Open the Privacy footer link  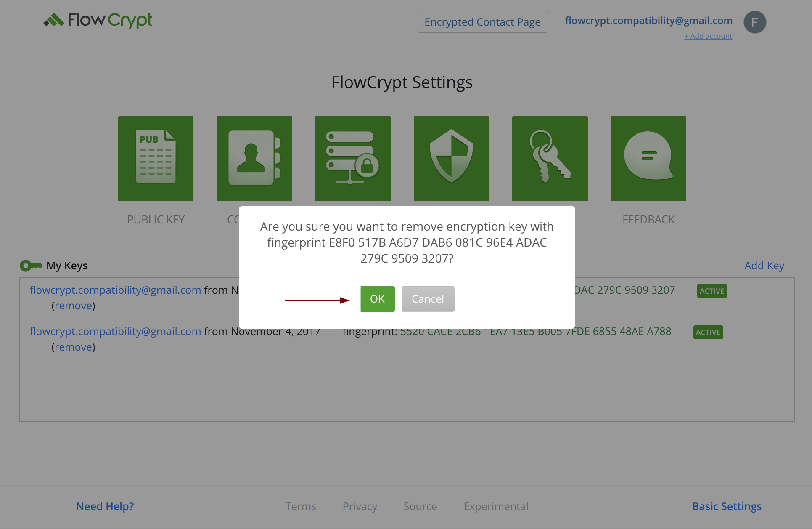pos(360,506)
